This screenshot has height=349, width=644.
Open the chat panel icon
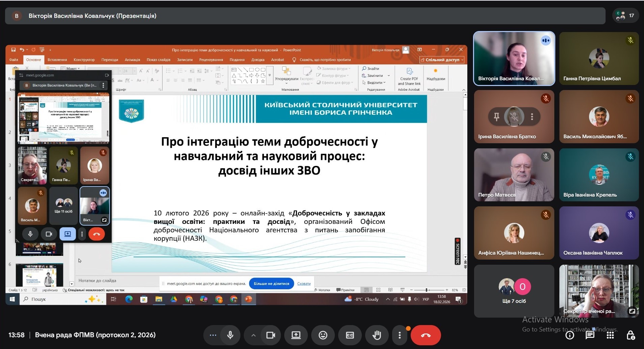click(590, 335)
